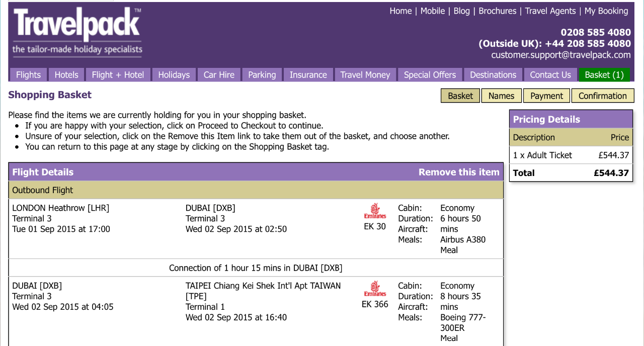Click TAIPEI Chiang Kei Shek Int'l Apt text
644x346 pixels.
pos(263,291)
